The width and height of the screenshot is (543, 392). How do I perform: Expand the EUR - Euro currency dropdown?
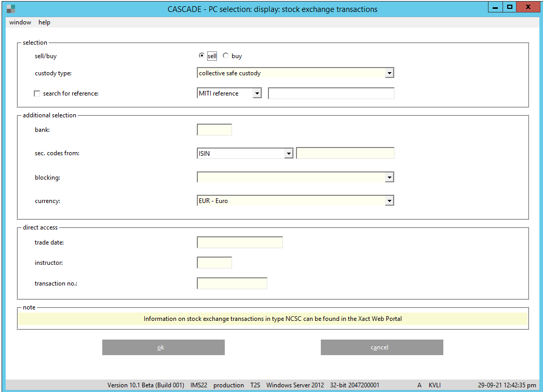[389, 201]
